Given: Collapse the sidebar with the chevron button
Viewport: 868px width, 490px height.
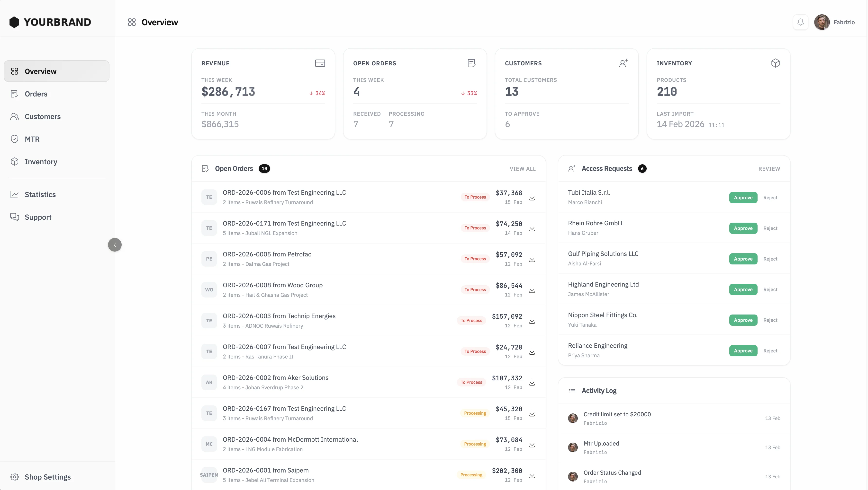Looking at the screenshot, I should [x=115, y=245].
